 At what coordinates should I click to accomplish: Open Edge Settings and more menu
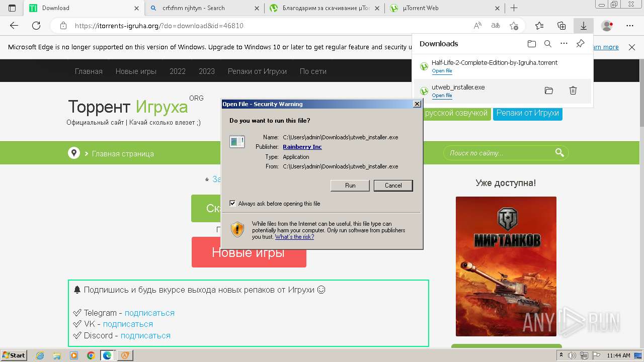pyautogui.click(x=630, y=26)
